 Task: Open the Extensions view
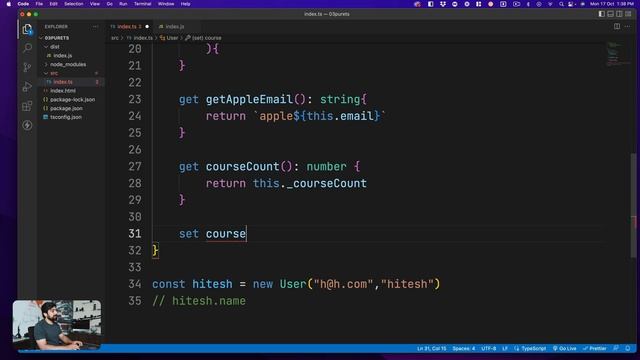click(27, 106)
